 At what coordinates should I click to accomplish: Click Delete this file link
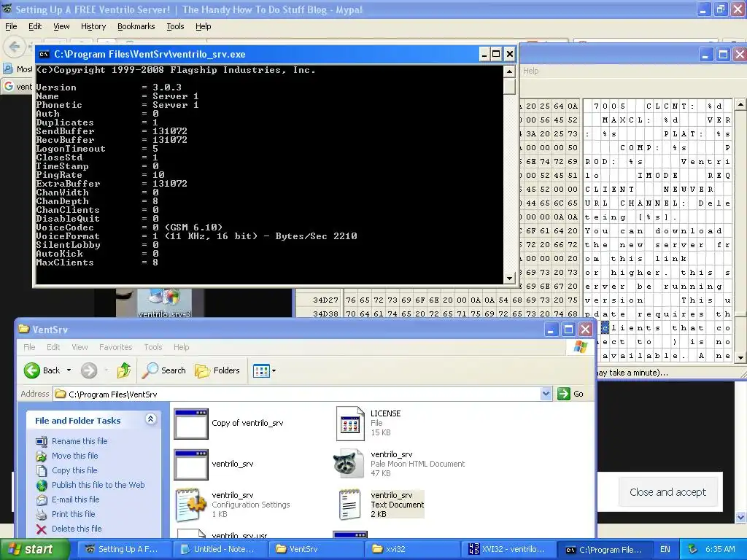[x=77, y=529]
